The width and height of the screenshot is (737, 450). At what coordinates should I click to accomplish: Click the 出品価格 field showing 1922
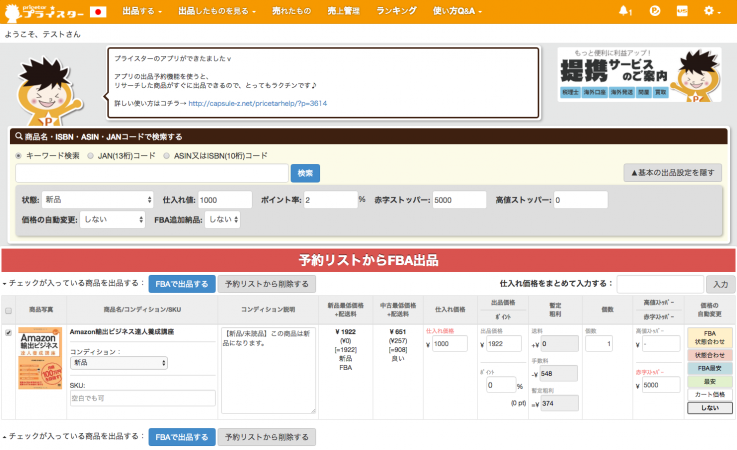tap(504, 344)
